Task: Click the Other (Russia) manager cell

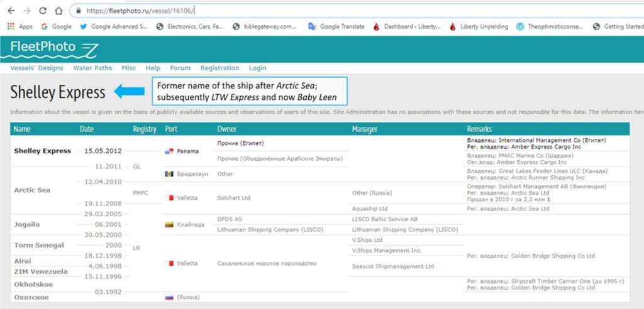Action: click(x=372, y=193)
